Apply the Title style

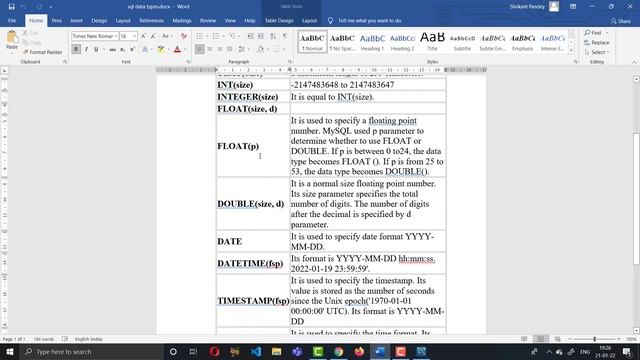432,42
